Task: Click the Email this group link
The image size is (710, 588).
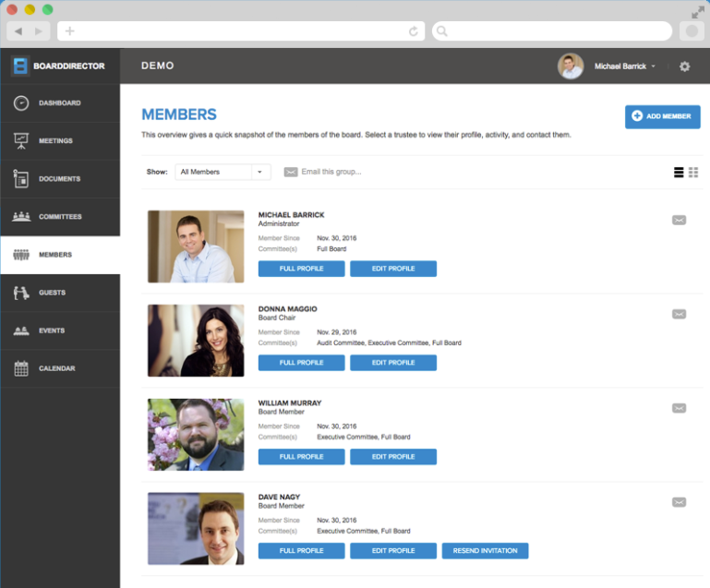Action: pos(331,172)
